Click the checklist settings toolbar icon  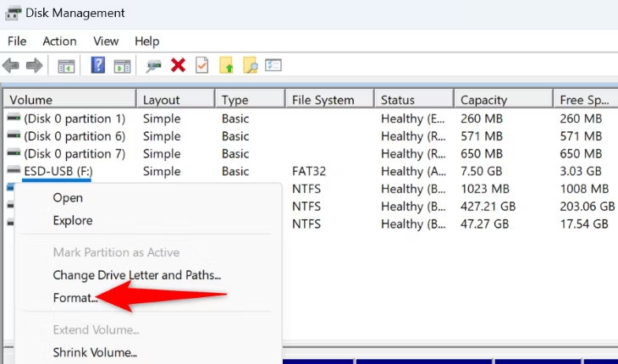click(273, 65)
